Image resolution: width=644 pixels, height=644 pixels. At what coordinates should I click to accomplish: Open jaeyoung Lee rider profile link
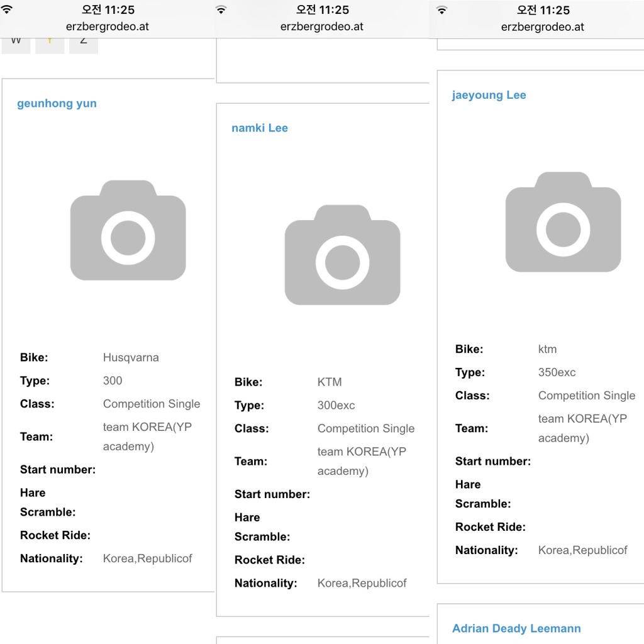coord(489,95)
